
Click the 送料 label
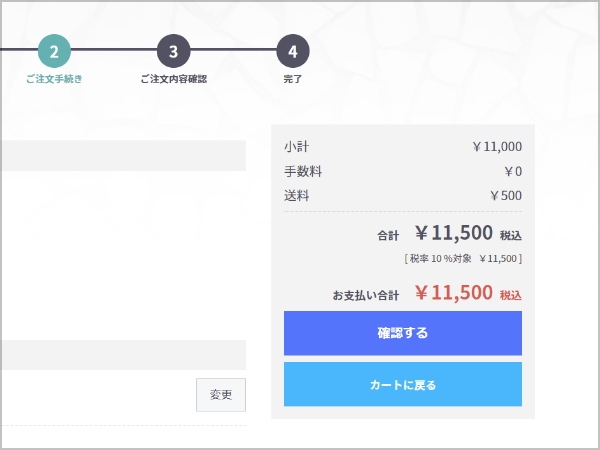[x=297, y=195]
